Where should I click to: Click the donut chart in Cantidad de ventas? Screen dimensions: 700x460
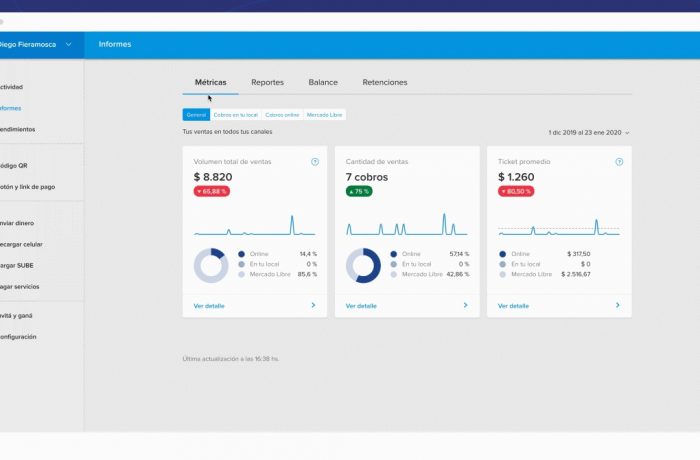(x=363, y=265)
